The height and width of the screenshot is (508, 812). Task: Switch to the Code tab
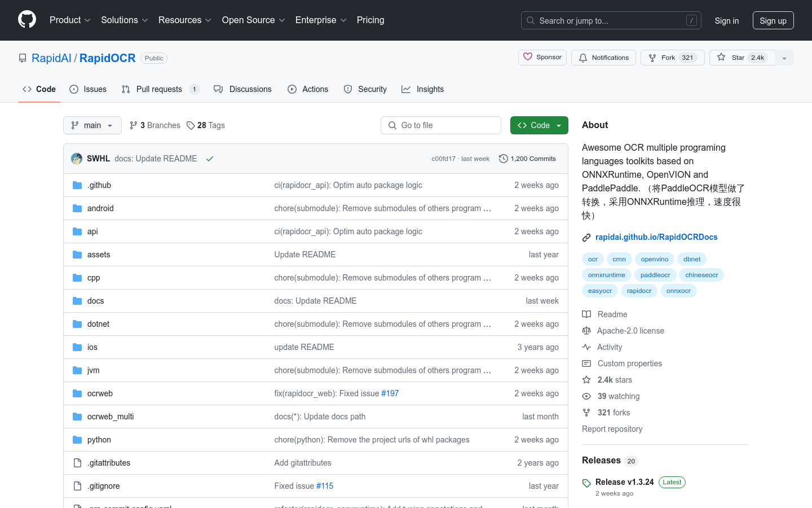pyautogui.click(x=39, y=89)
